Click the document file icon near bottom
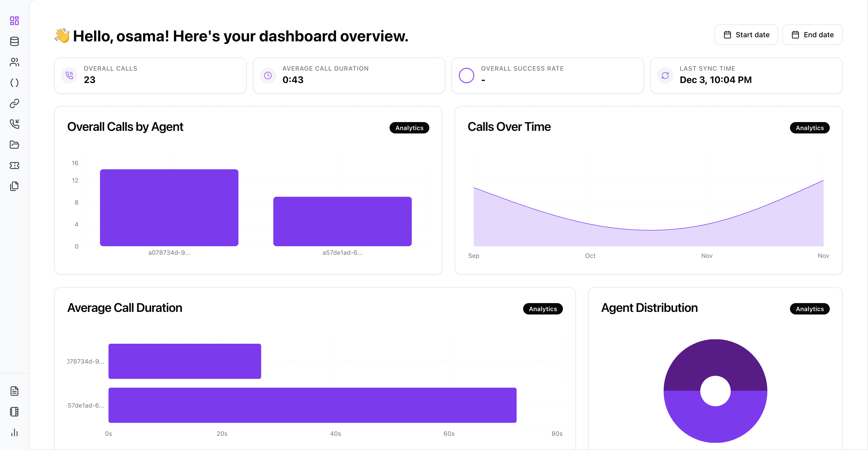 14,391
